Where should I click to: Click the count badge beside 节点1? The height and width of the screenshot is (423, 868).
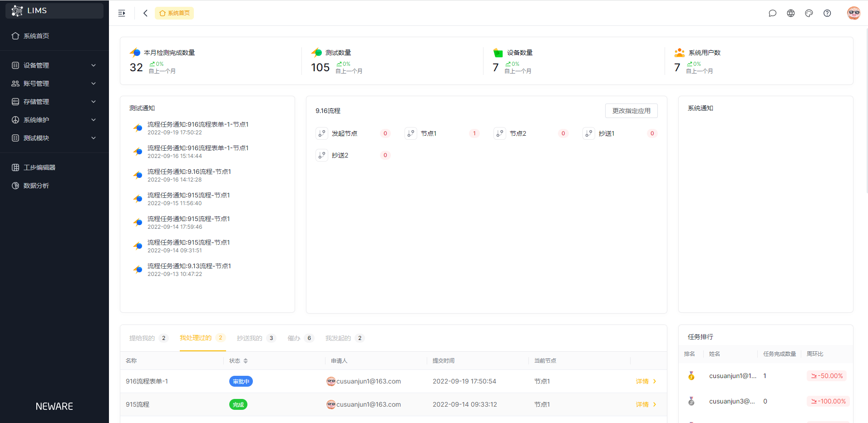[474, 133]
